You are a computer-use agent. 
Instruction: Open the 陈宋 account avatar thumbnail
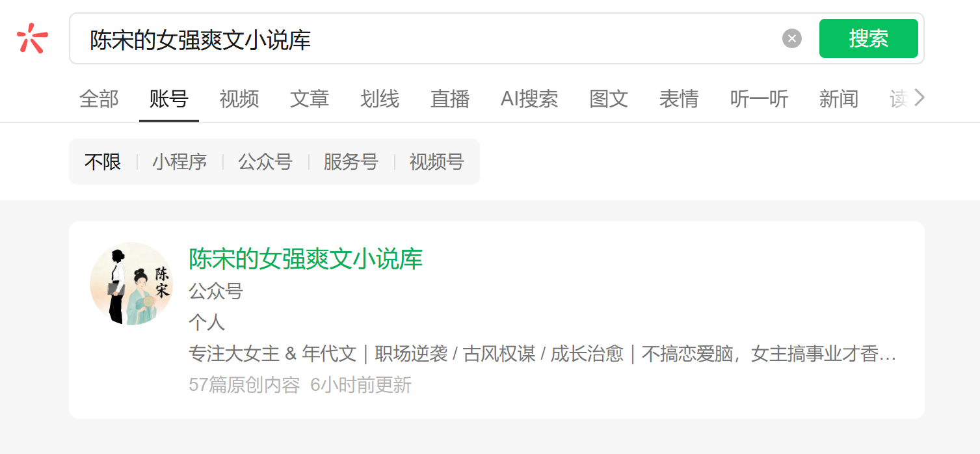[131, 284]
